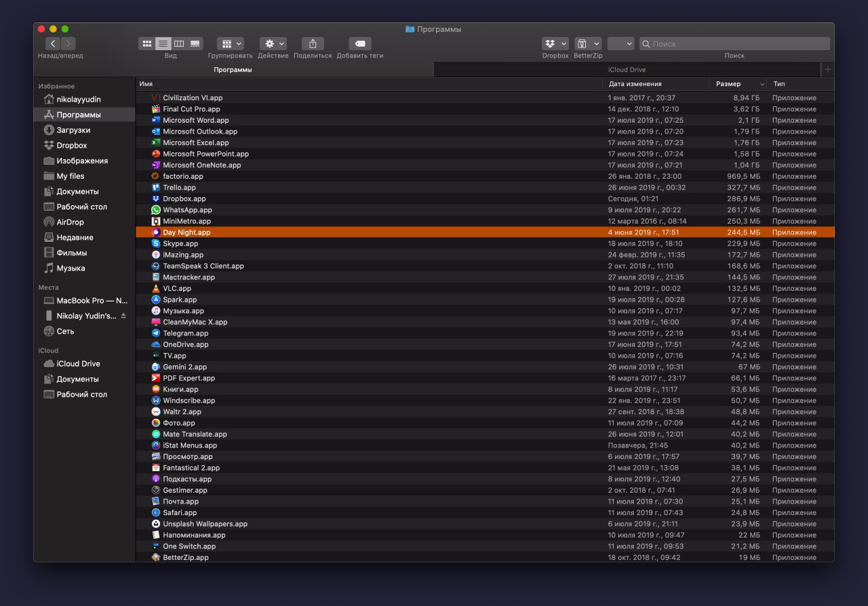Viewport: 868px width, 606px height.
Task: Open the Action gear menu
Action: (x=273, y=43)
